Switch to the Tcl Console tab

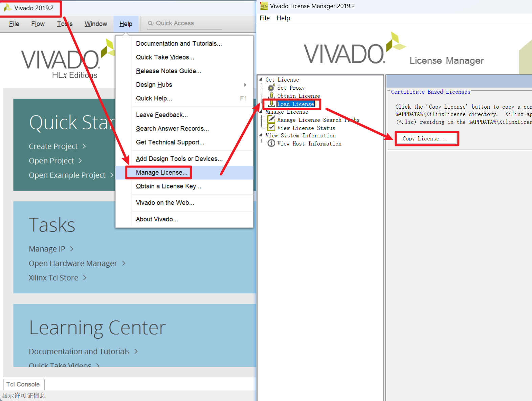[23, 384]
